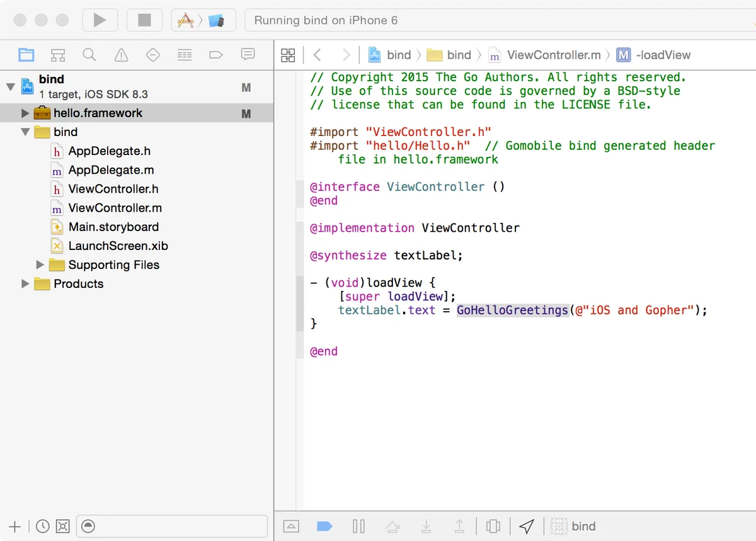756x541 pixels.
Task: Show only source-controlled files filter
Action: (62, 527)
